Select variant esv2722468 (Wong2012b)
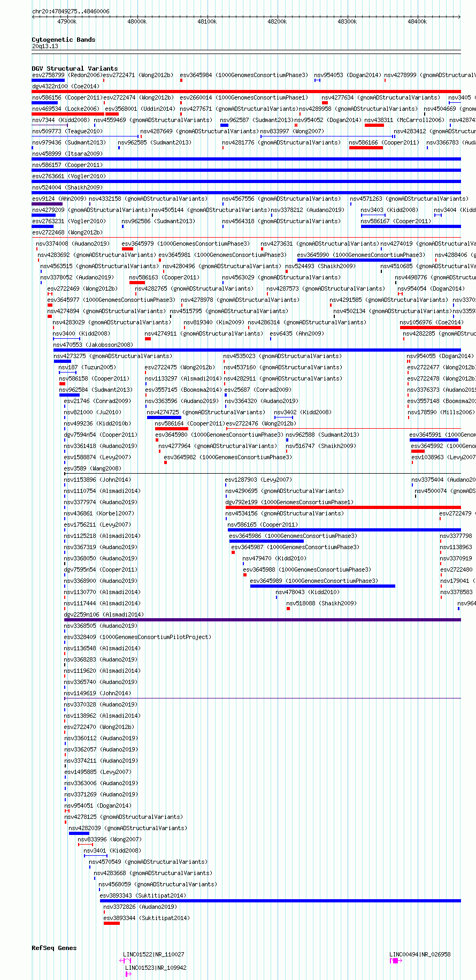 click(67, 232)
